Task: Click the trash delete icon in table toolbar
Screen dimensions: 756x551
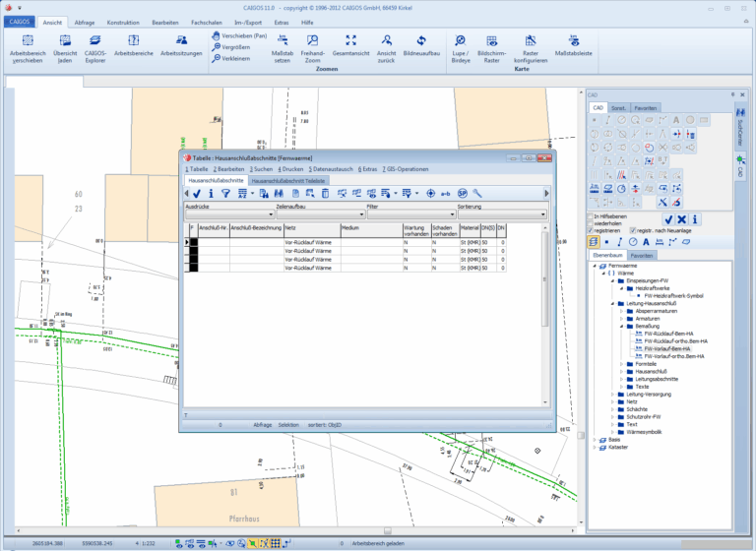Action: pos(326,193)
